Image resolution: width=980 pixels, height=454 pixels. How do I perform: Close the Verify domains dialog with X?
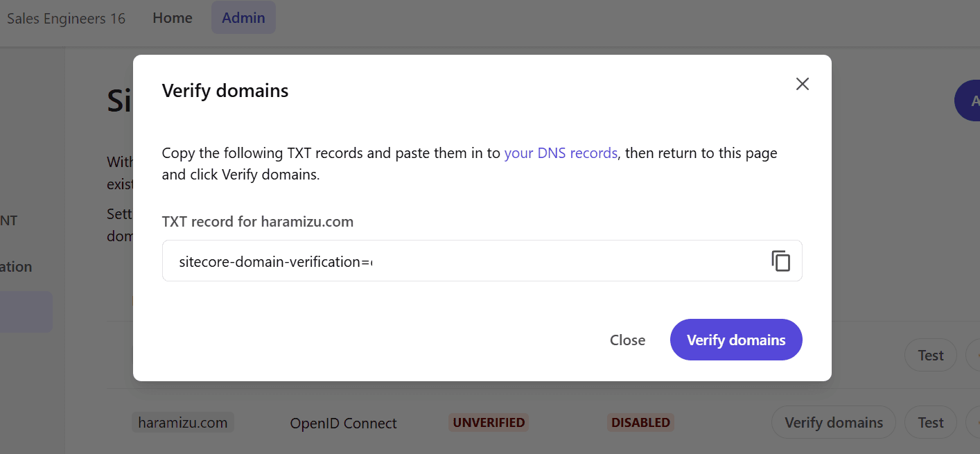(802, 84)
